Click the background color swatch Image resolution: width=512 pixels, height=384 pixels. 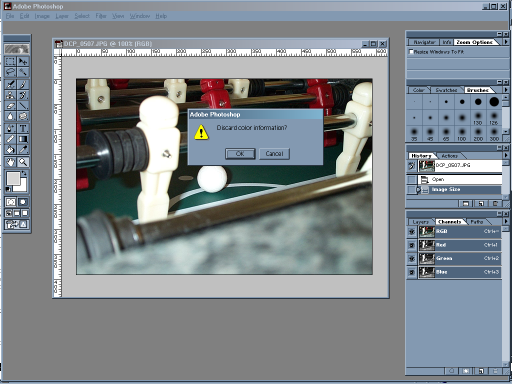coord(22,187)
